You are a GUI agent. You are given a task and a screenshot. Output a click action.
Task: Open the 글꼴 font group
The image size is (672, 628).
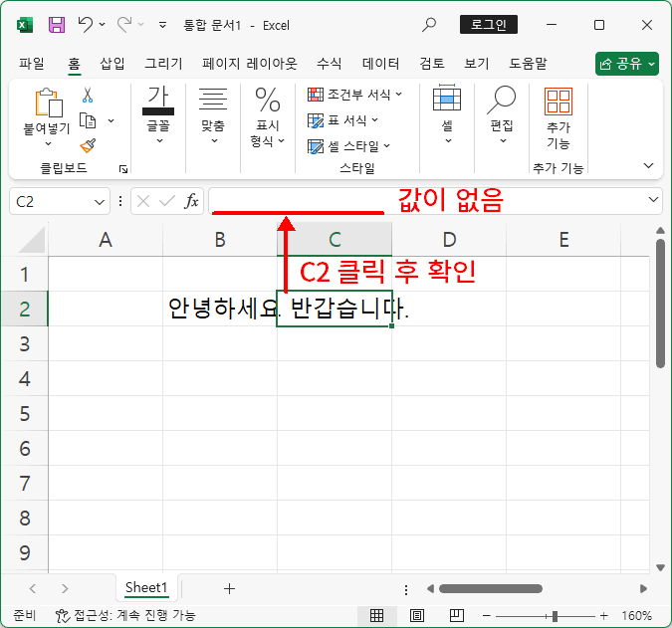pos(158,114)
